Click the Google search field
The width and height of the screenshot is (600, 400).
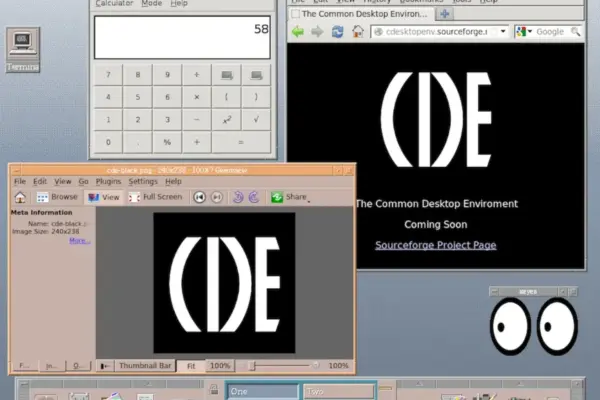552,32
